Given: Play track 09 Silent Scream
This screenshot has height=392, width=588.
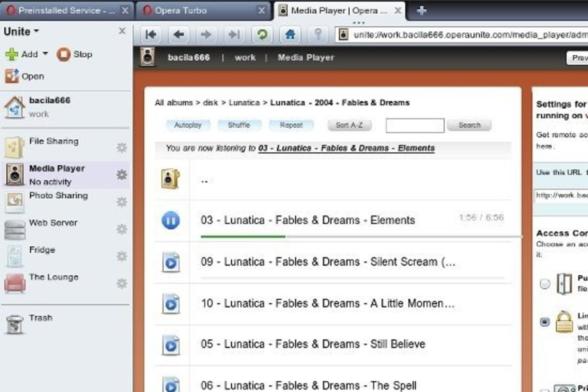Looking at the screenshot, I should [x=171, y=262].
